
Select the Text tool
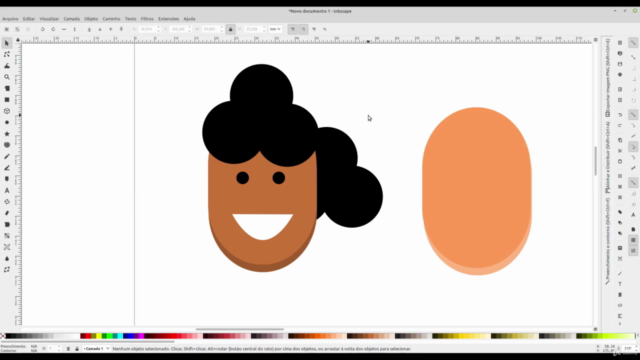pyautogui.click(x=7, y=190)
